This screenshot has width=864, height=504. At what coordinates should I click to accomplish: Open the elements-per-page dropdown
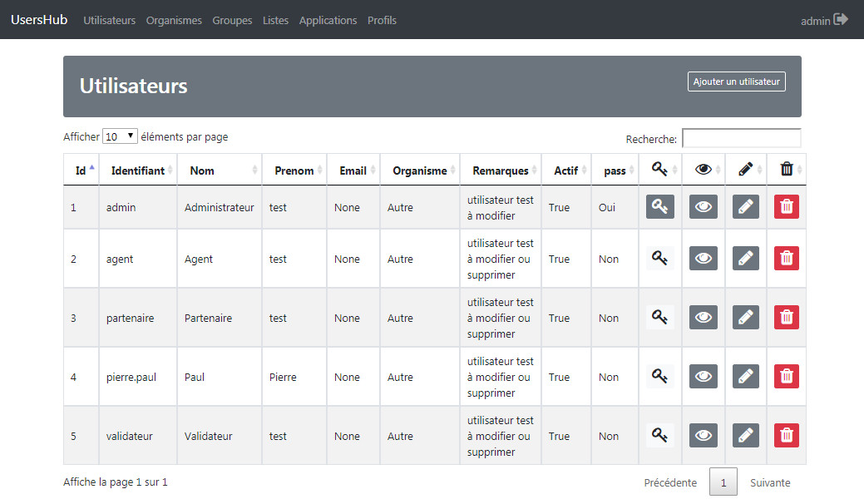click(120, 136)
